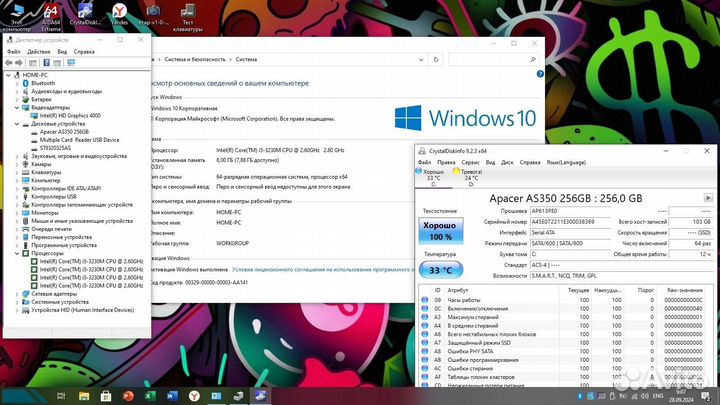Image resolution: width=720 pixels, height=405 pixels.
Task: Collapse the 'Видеоадаптеры' node
Action: tap(17, 107)
